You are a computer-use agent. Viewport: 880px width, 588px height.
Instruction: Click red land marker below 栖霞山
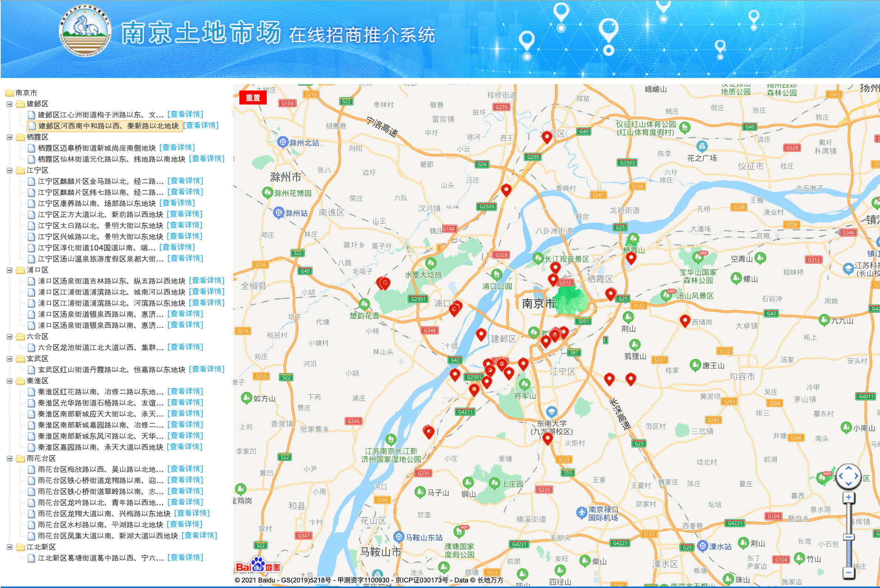631,259
